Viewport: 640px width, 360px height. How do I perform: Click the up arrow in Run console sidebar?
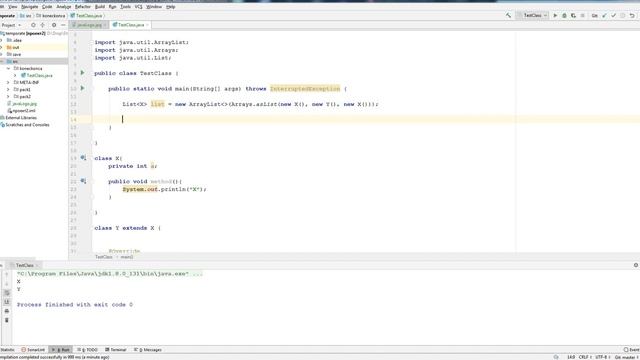coord(7,274)
